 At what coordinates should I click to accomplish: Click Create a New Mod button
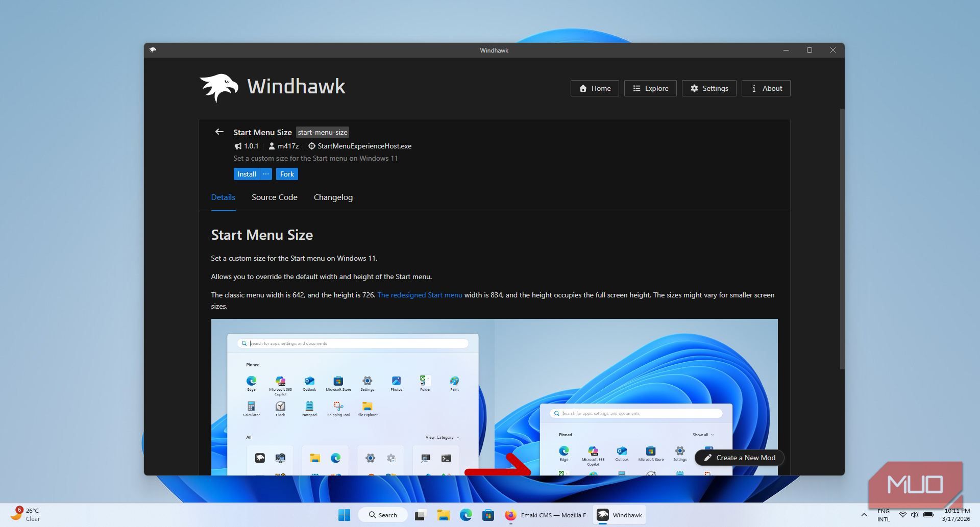click(740, 458)
